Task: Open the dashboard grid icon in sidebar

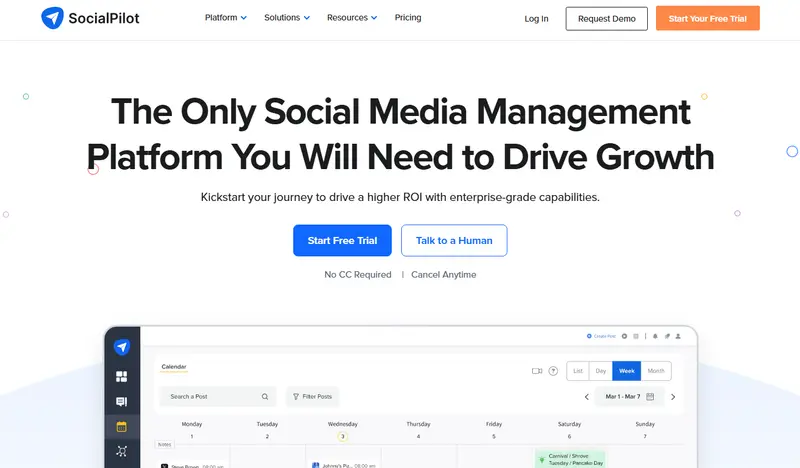Action: pyautogui.click(x=121, y=377)
